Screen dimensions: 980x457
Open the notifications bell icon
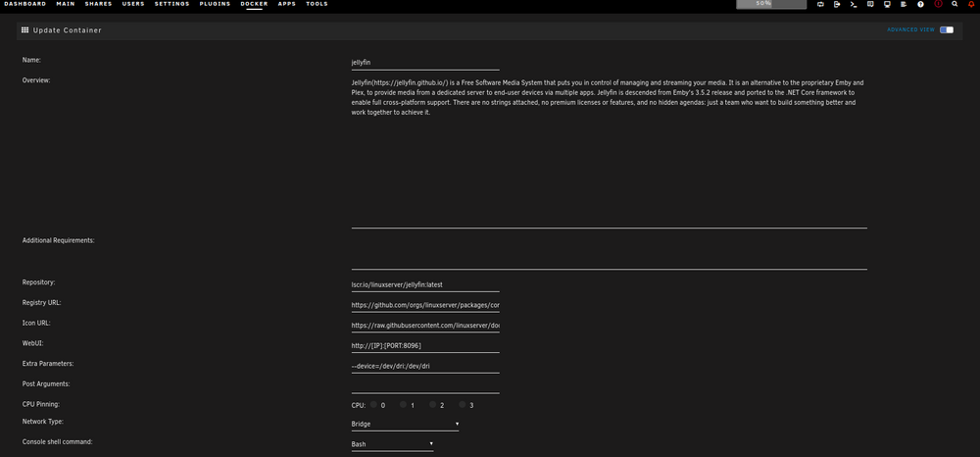tap(970, 4)
